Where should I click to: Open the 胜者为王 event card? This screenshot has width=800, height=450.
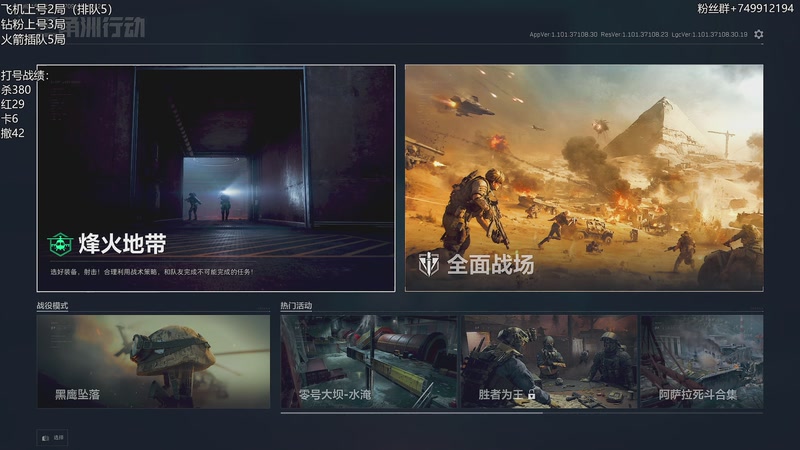[549, 361]
